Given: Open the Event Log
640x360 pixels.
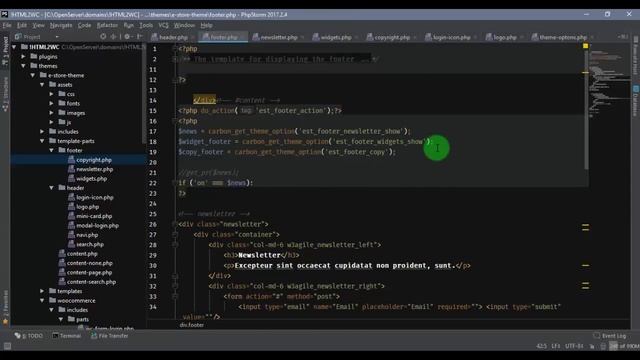Looking at the screenshot, I should (610, 336).
